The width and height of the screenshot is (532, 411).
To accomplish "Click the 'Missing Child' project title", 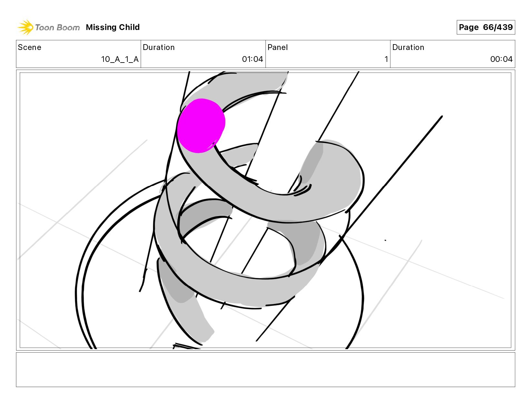I will 113,27.
